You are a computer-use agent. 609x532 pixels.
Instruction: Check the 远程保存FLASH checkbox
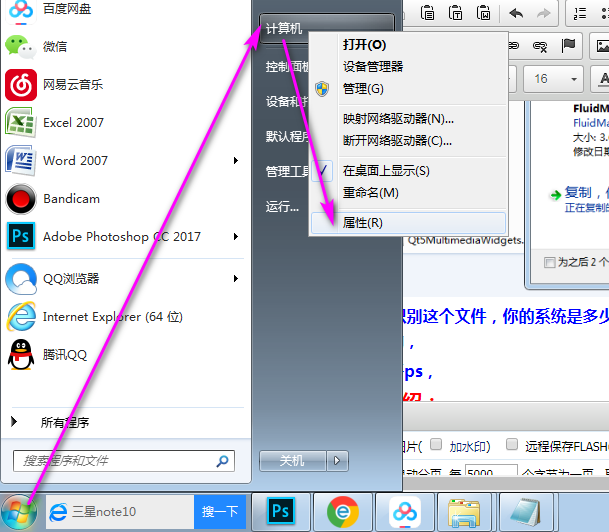512,444
